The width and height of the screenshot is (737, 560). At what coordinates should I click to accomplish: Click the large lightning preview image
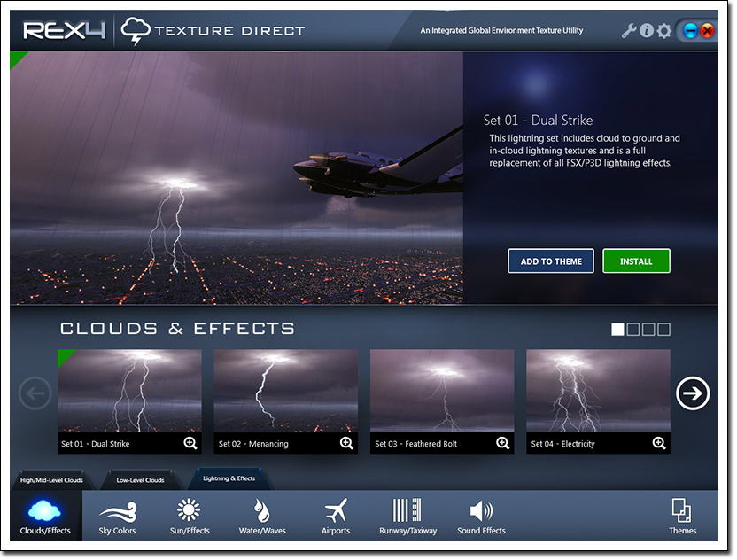pos(237,178)
